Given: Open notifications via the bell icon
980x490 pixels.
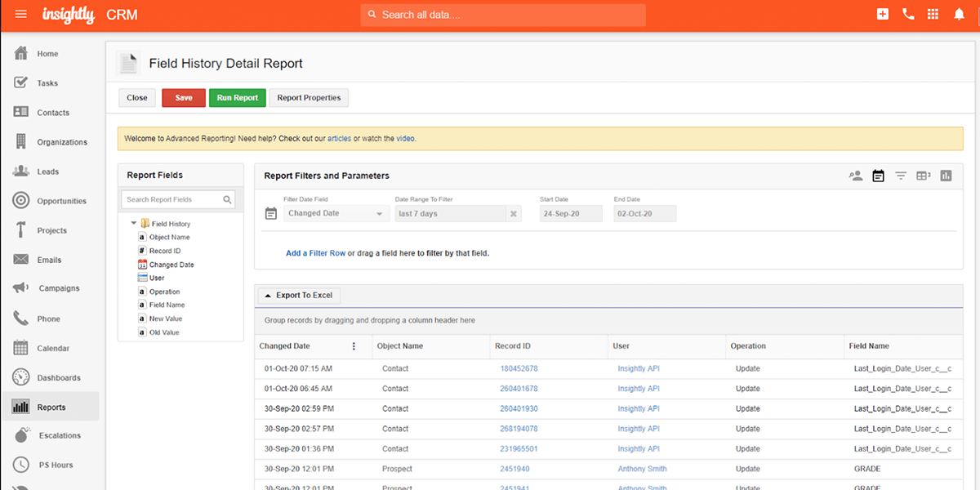Looking at the screenshot, I should tap(957, 14).
